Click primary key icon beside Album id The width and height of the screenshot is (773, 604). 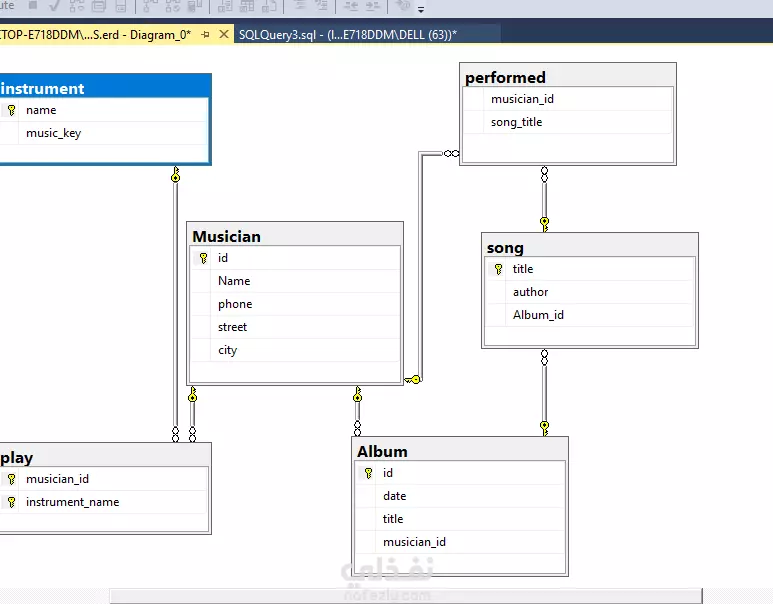pos(368,473)
